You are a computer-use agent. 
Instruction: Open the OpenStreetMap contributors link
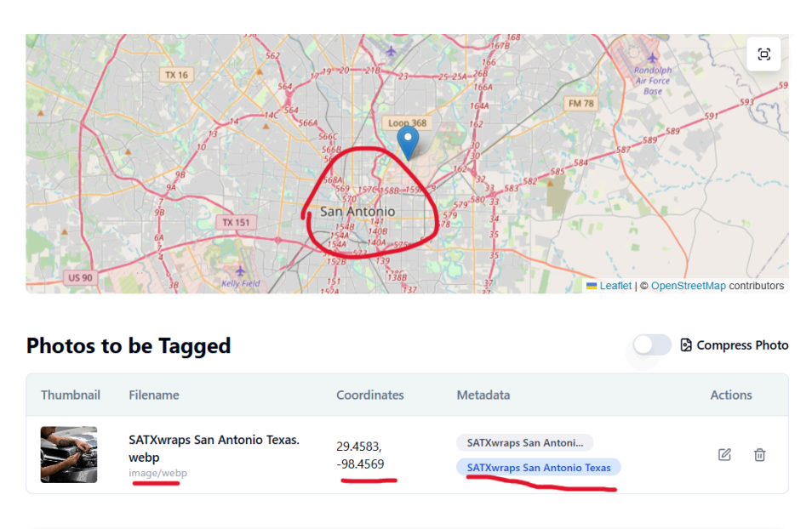[x=688, y=286]
